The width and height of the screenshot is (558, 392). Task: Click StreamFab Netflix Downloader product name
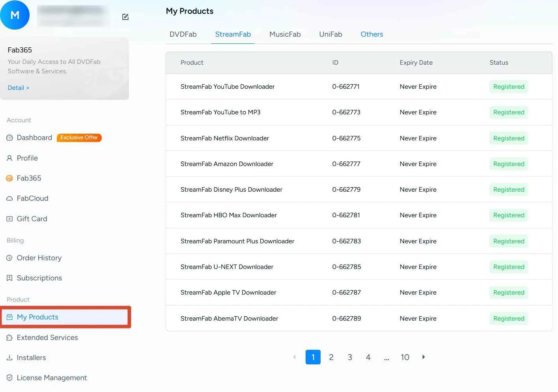click(x=225, y=138)
